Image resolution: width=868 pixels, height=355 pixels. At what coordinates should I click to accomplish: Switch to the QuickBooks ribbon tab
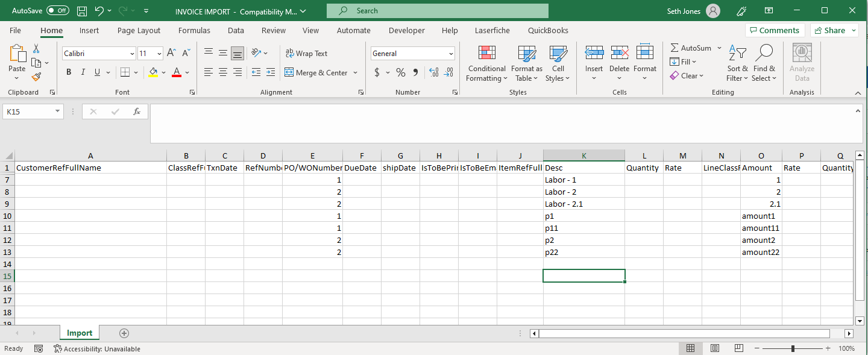tap(548, 30)
